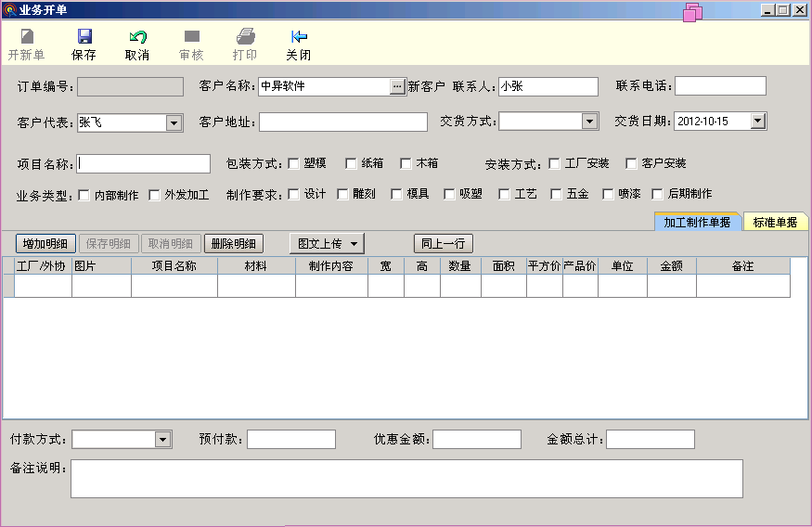Expand the 付款方式 payment method dropdown
Screen dimensions: 812x527
[163, 440]
